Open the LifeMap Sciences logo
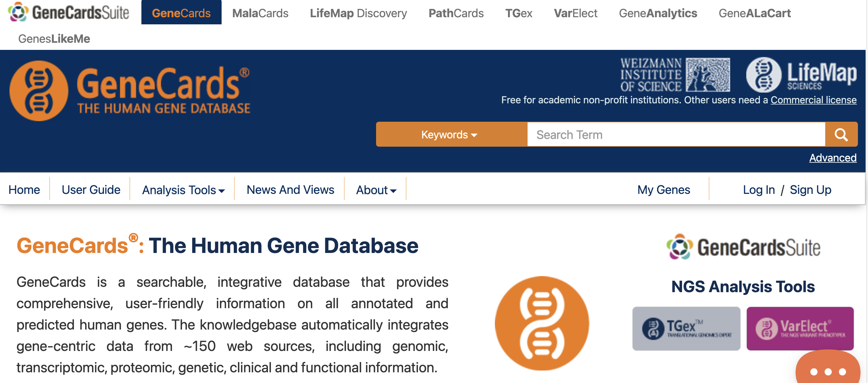Screen dimensions: 868x383 pyautogui.click(x=801, y=75)
